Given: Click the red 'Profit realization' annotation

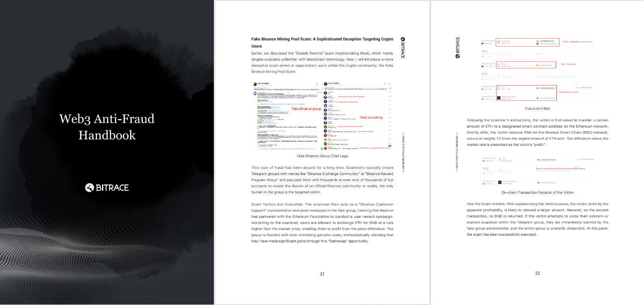Looking at the screenshot, I should click(570, 42).
